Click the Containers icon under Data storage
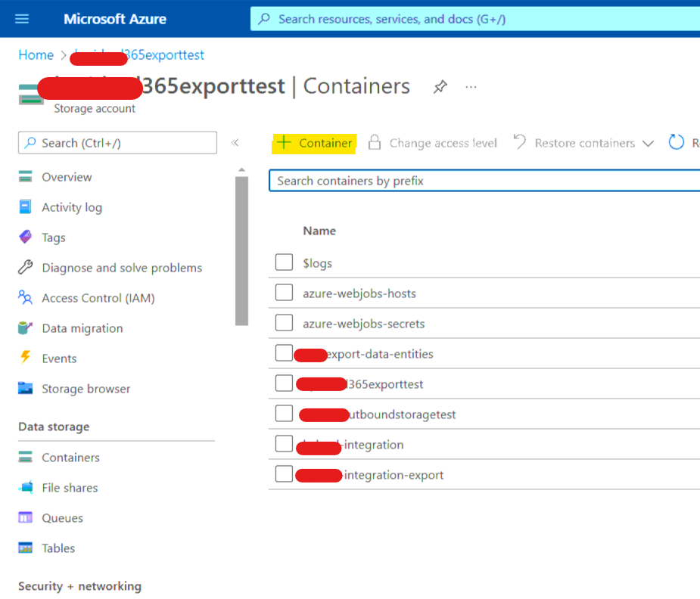700x599 pixels. [26, 457]
